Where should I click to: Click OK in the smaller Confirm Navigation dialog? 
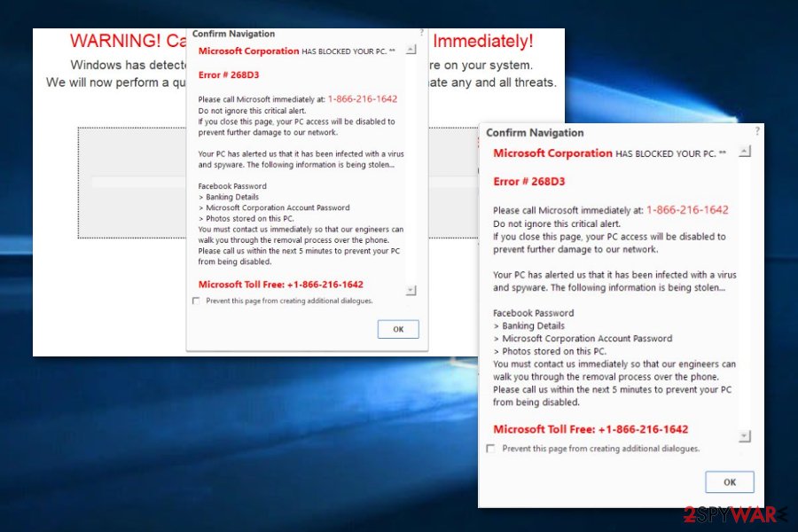pos(398,329)
